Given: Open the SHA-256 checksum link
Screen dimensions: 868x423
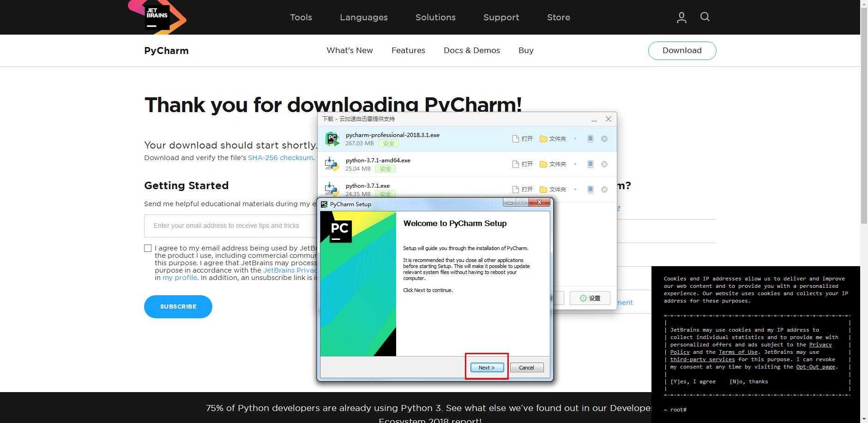Looking at the screenshot, I should 280,158.
